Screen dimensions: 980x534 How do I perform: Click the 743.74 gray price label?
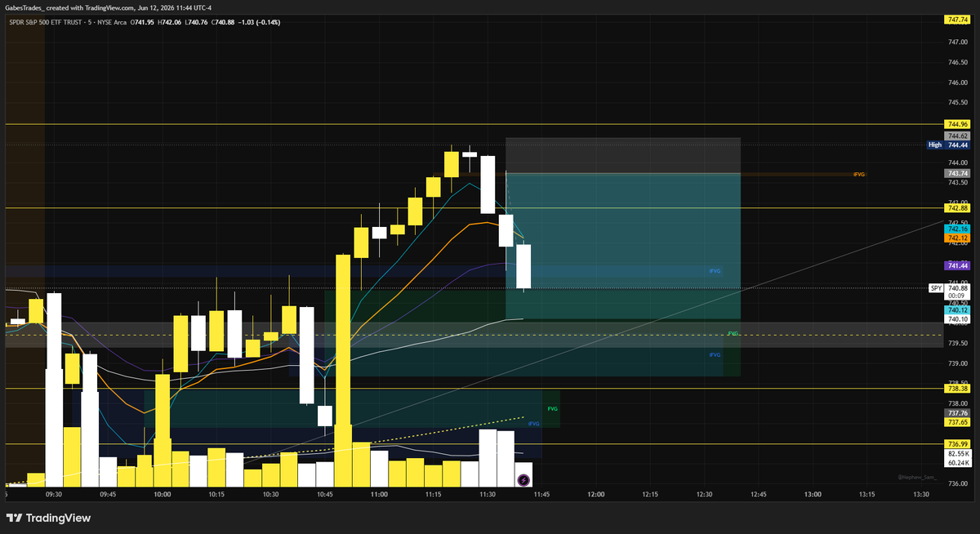pos(957,173)
